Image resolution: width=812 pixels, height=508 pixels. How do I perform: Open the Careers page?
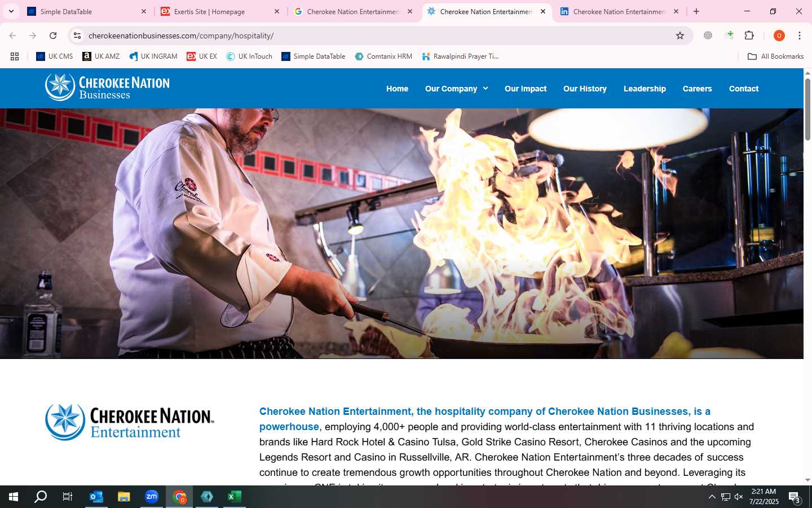pyautogui.click(x=697, y=89)
